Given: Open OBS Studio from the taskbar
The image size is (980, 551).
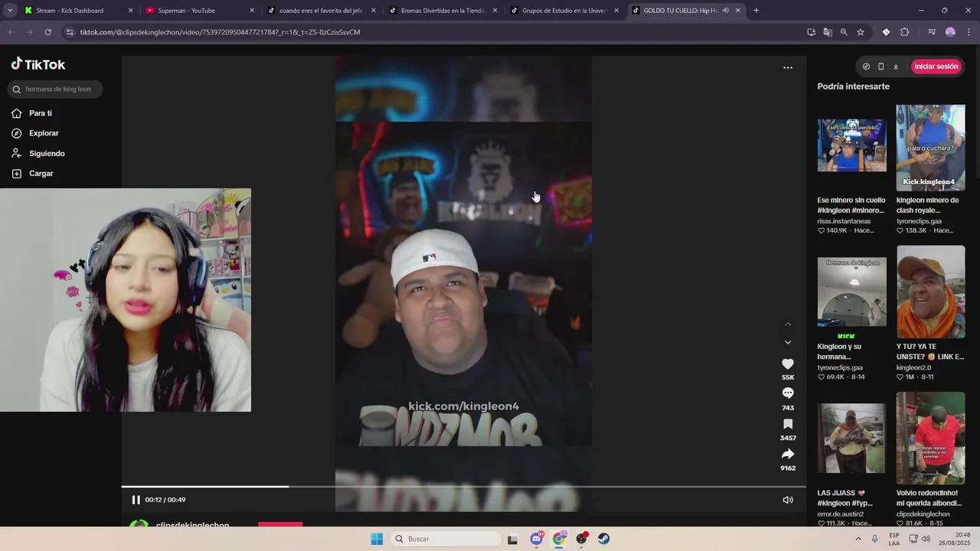Looking at the screenshot, I should pos(582,539).
